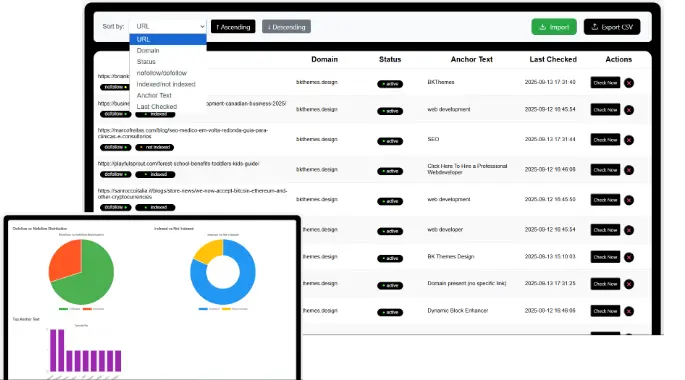The image size is (685, 380).
Task: Open the marcofreitas.com blog URL
Action: click(x=183, y=133)
